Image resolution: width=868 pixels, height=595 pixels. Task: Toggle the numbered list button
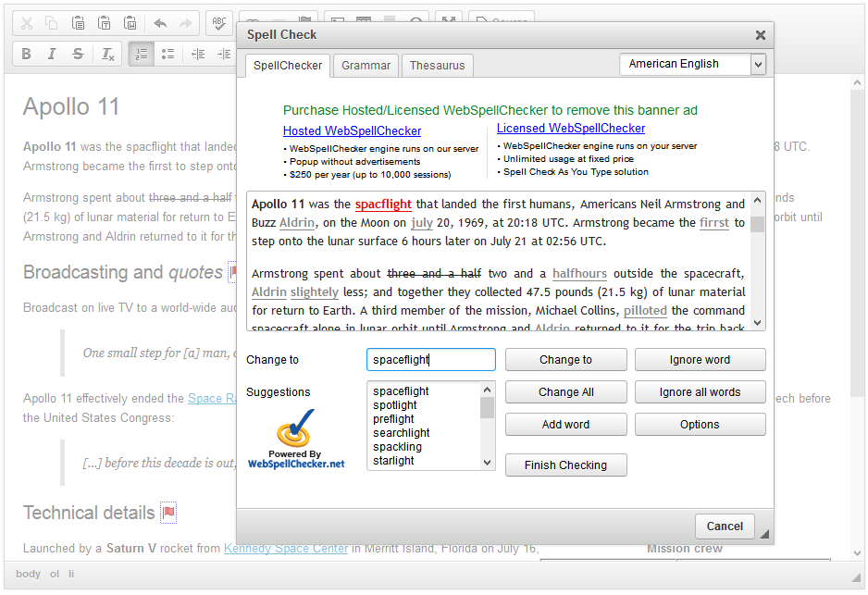coord(142,54)
